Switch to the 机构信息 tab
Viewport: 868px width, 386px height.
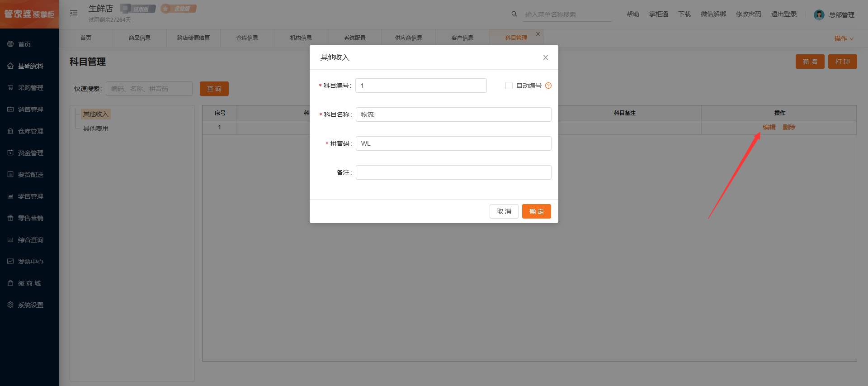pos(301,38)
